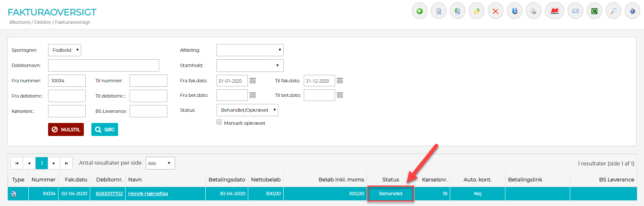Click the green Excel export icon
The width and height of the screenshot is (644, 206).
594,11
